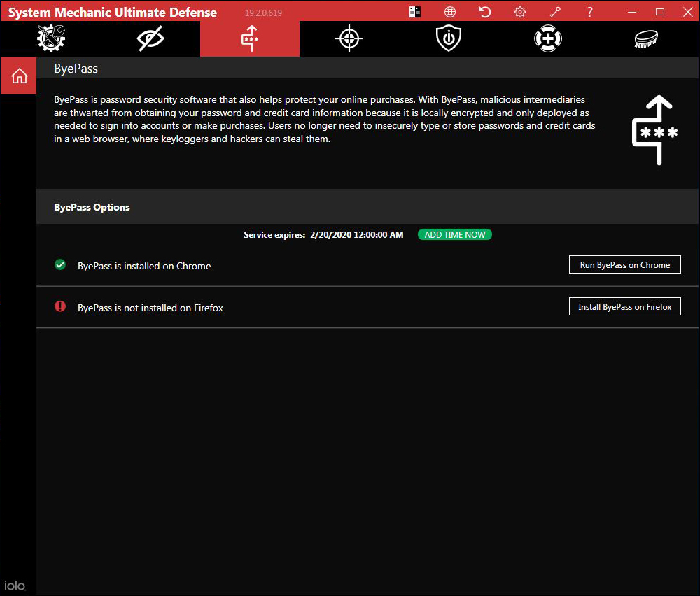
Task: Click the undo arrow icon
Action: coord(485,12)
